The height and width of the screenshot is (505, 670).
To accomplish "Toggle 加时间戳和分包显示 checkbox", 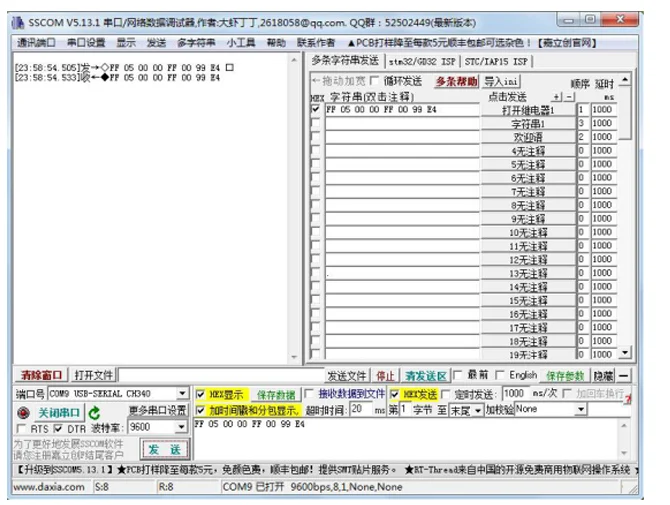I will click(200, 411).
